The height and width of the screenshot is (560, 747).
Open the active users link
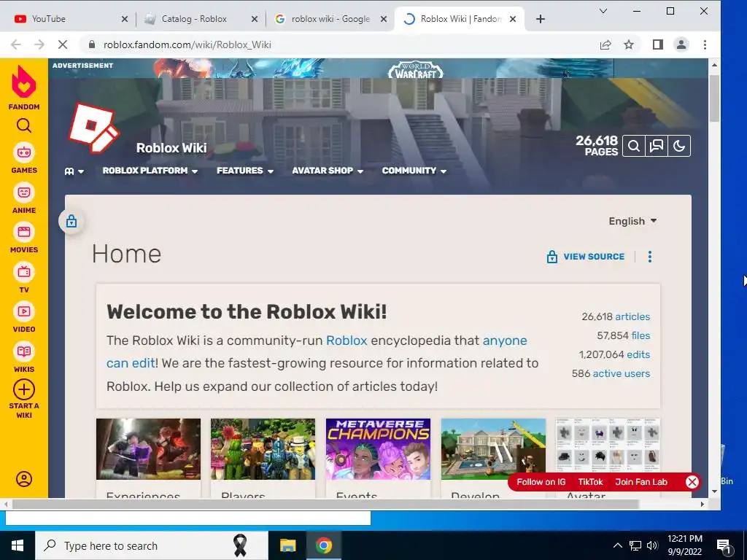(622, 374)
